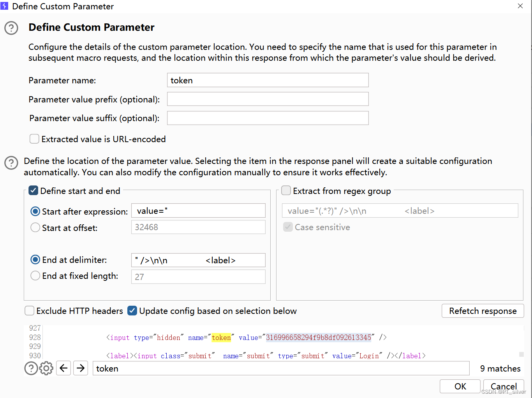
Task: Focus the Parameter value suffix field
Action: pyautogui.click(x=268, y=118)
